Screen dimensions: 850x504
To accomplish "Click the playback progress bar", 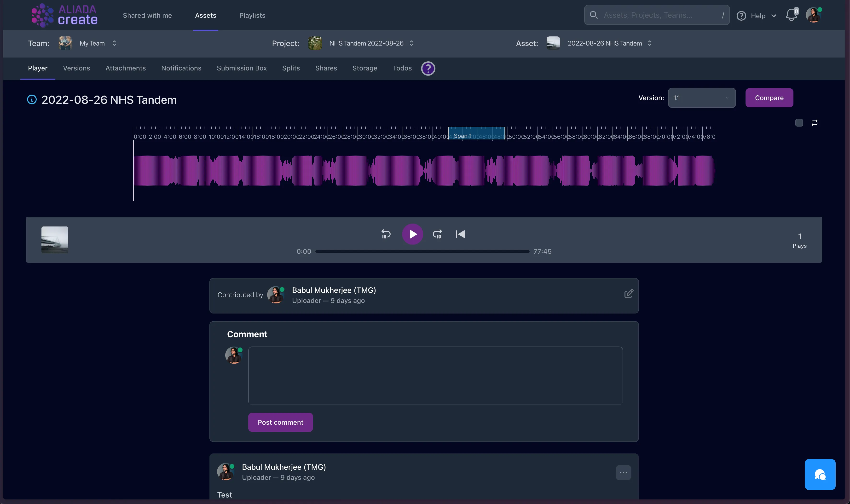I will pos(422,251).
